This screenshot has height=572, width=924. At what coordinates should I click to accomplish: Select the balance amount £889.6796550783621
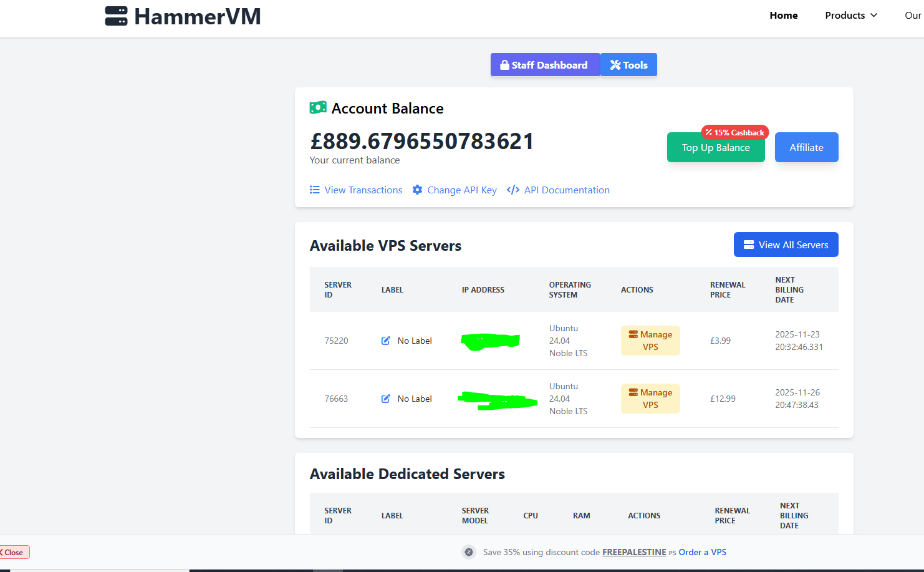422,141
